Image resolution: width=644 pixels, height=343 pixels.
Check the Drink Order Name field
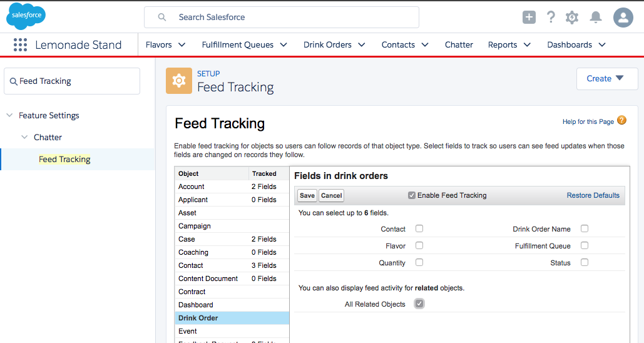point(585,229)
